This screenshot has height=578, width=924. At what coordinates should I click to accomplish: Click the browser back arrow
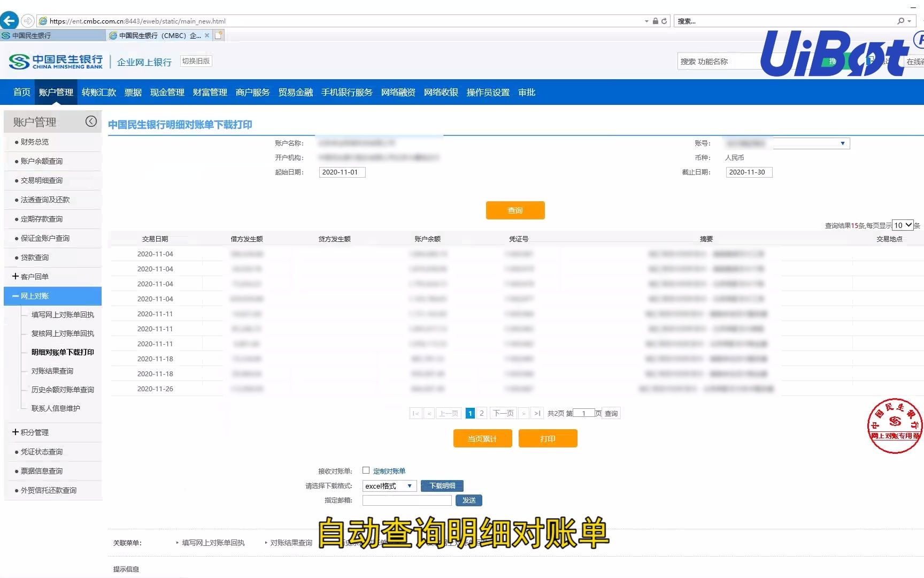9,20
